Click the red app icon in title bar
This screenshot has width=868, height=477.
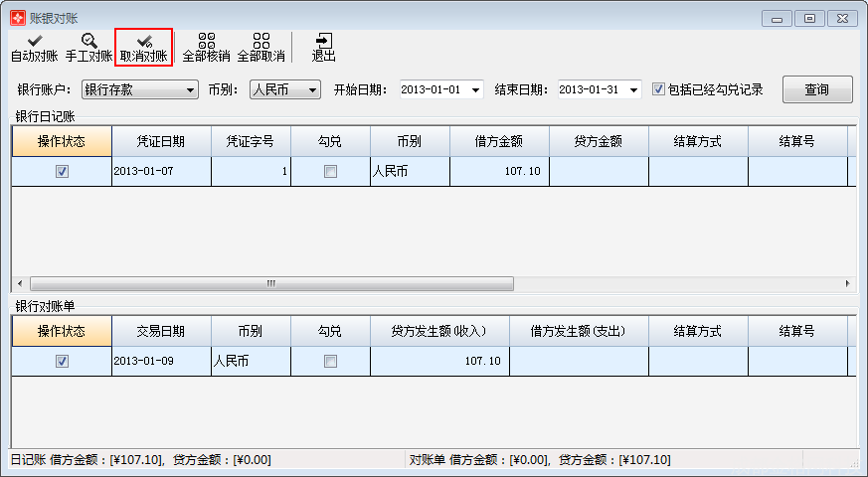[17, 18]
